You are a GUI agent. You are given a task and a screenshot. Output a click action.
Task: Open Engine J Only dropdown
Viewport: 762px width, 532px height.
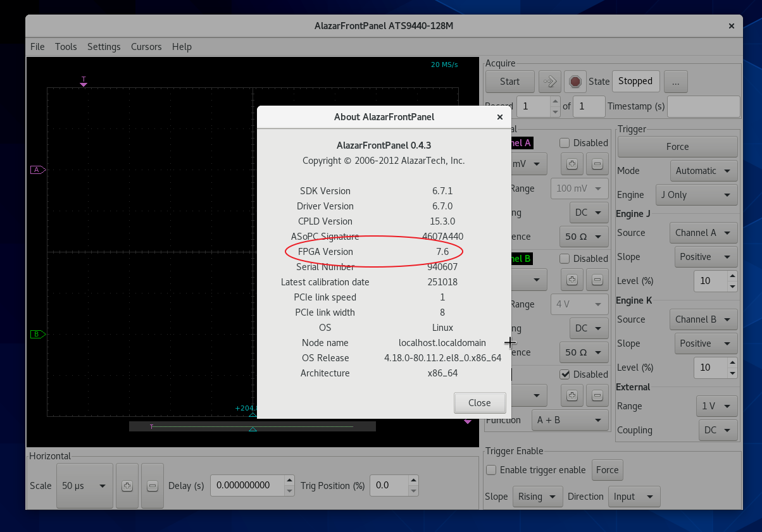[x=696, y=195]
